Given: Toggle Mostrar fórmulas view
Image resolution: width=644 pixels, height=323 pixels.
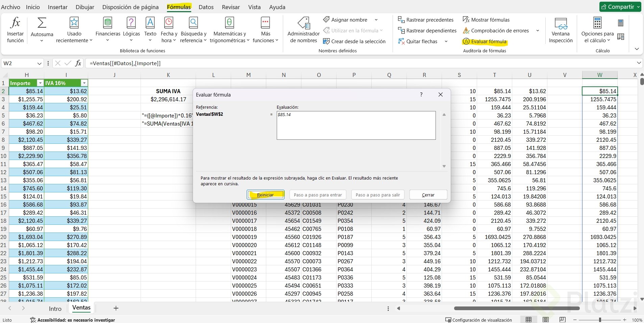Looking at the screenshot, I should pyautogui.click(x=486, y=20).
